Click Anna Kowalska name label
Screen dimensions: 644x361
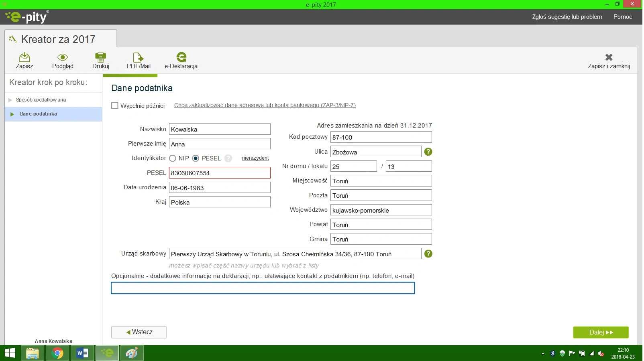pos(53,341)
